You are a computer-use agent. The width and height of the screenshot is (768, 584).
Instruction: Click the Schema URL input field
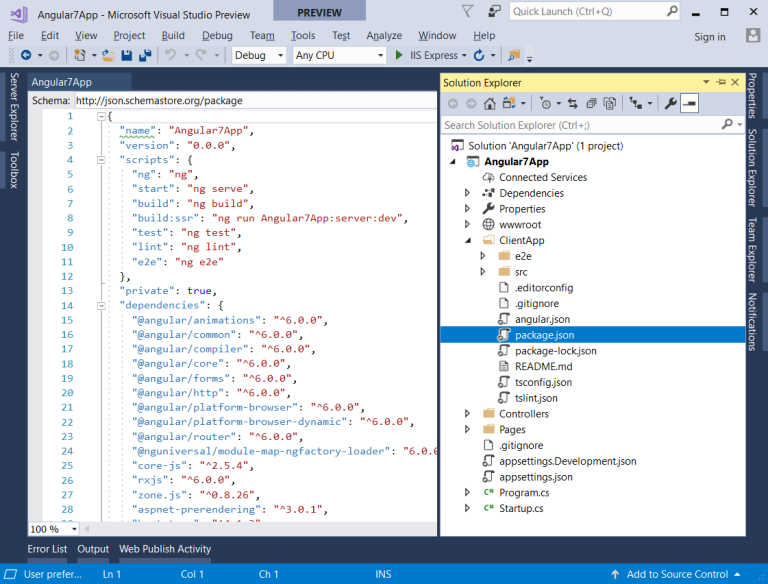(x=256, y=100)
